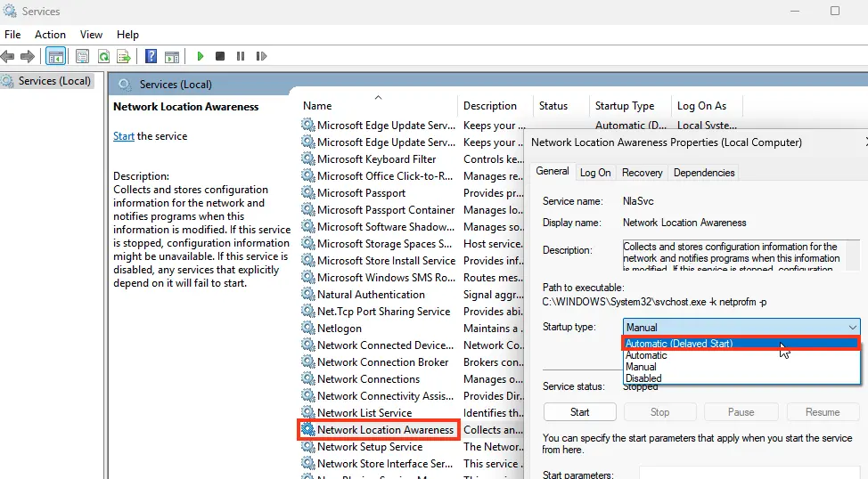Switch to the Log On tab
Image resolution: width=868 pixels, height=479 pixels.
(595, 173)
